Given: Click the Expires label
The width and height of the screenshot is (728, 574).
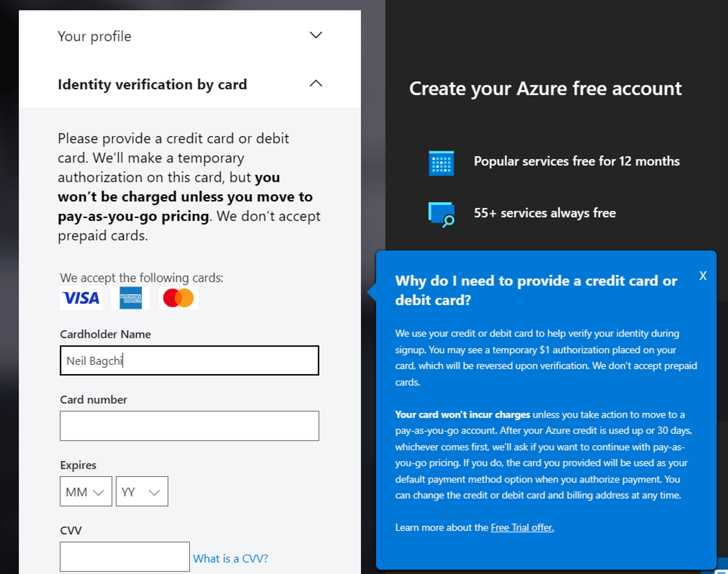Looking at the screenshot, I should pyautogui.click(x=78, y=465).
